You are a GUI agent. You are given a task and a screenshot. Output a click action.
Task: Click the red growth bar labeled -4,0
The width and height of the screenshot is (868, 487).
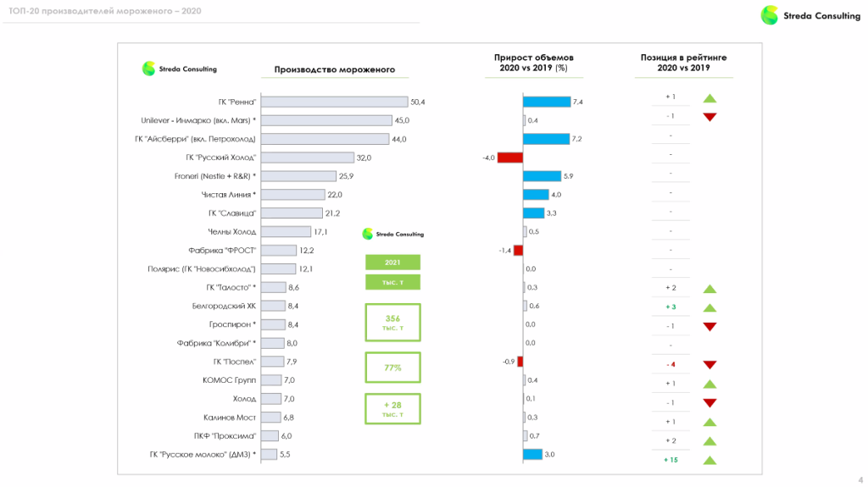coord(509,158)
